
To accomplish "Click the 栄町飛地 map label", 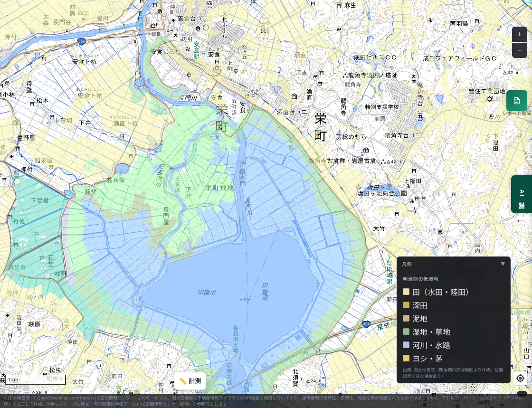I will (x=219, y=188).
